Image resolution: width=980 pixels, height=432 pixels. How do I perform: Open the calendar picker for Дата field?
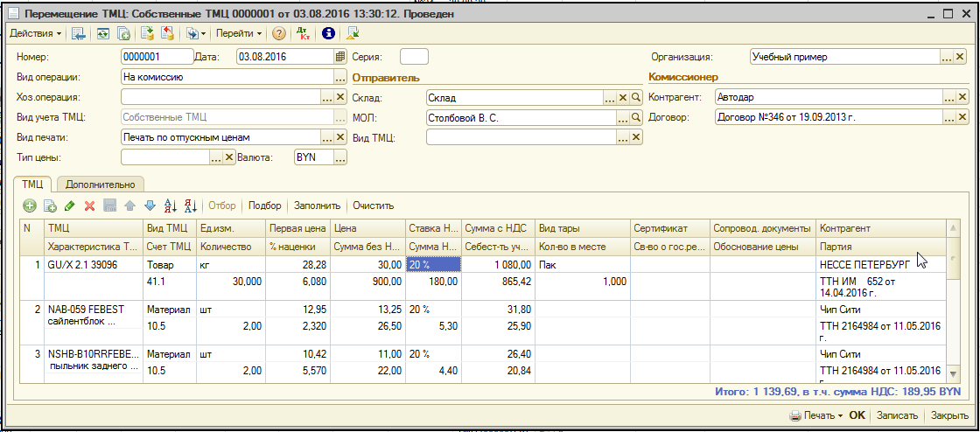tap(340, 57)
